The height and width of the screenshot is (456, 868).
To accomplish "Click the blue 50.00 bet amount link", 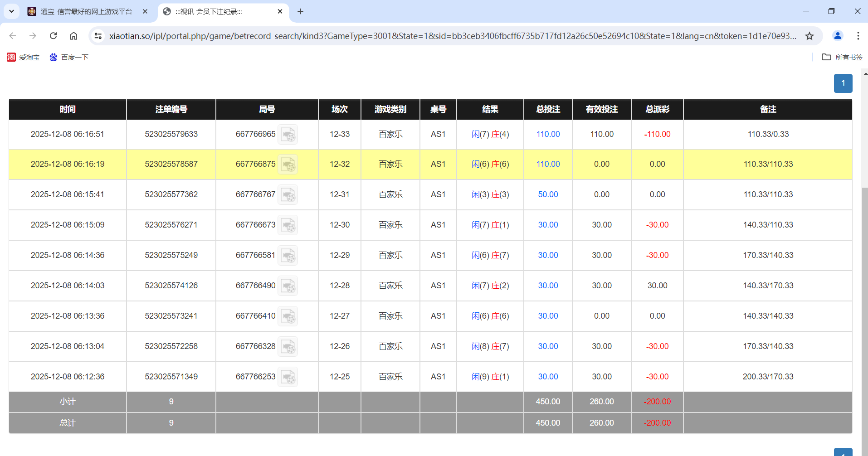I will (547, 194).
